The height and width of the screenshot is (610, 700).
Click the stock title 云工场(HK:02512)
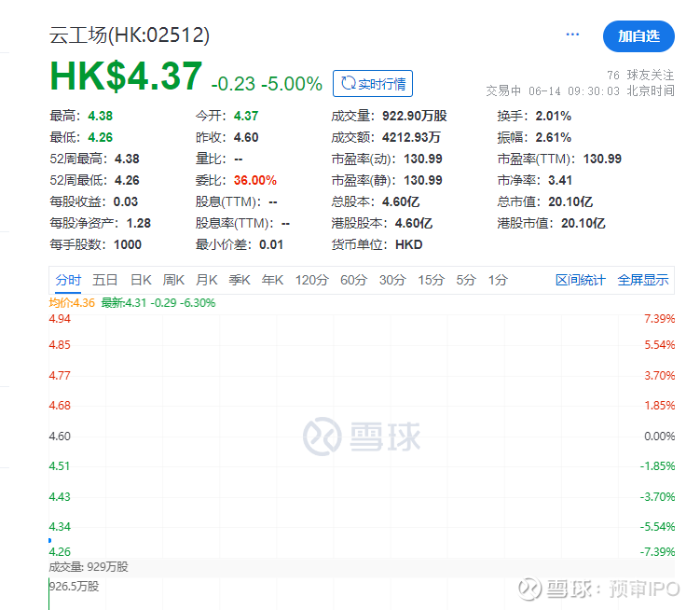point(130,35)
